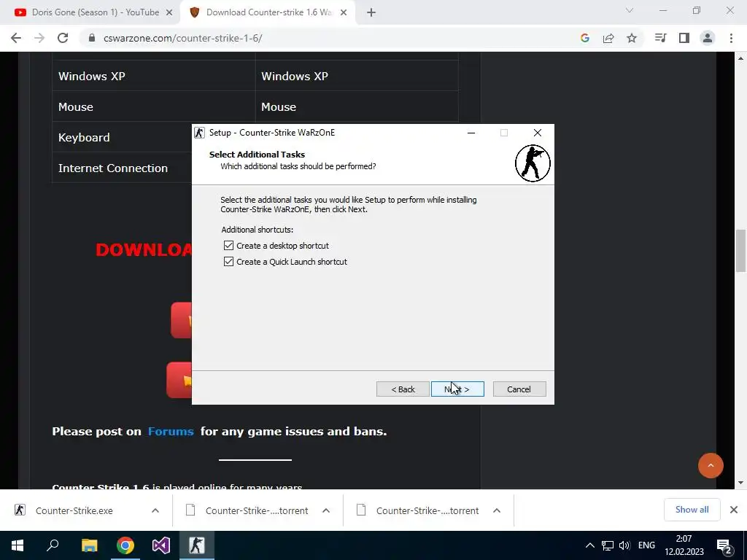Open the network status tray icon
The width and height of the screenshot is (747, 560).
[608, 545]
